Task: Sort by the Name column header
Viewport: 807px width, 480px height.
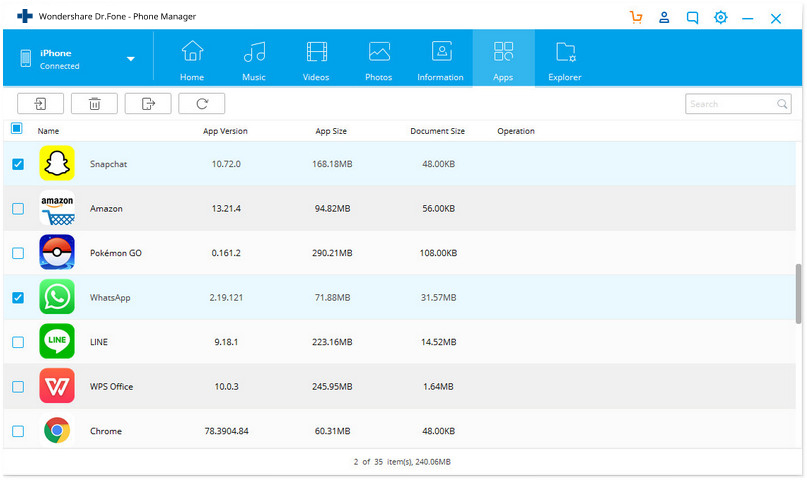Action: 48,131
